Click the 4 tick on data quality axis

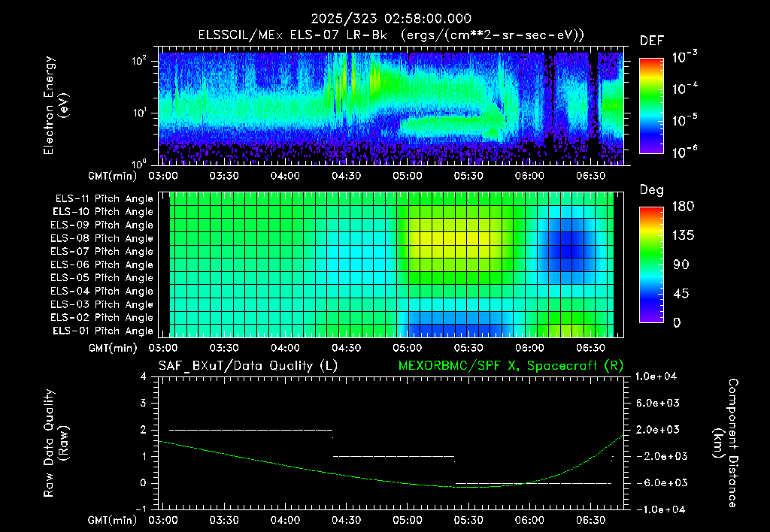click(144, 376)
